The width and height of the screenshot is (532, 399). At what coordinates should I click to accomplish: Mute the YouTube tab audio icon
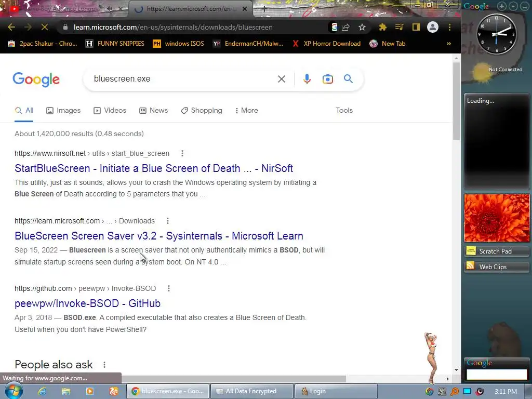(110, 9)
